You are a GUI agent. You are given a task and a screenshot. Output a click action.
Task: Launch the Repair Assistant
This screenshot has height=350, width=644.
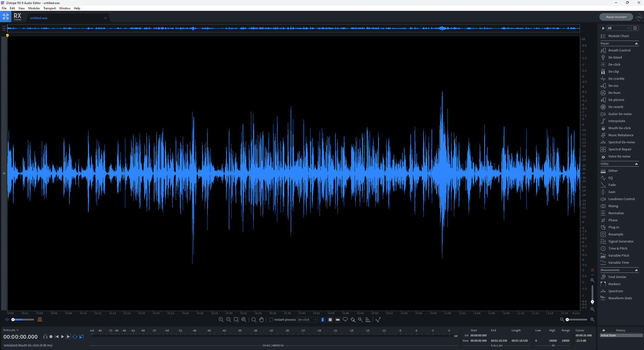point(616,17)
